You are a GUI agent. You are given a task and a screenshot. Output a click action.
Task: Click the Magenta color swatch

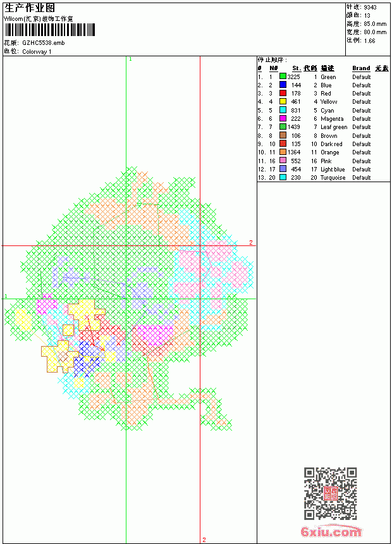(283, 118)
